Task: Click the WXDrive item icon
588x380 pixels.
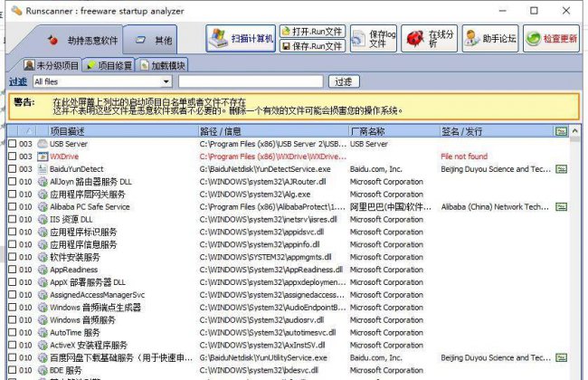Action: coord(43,156)
